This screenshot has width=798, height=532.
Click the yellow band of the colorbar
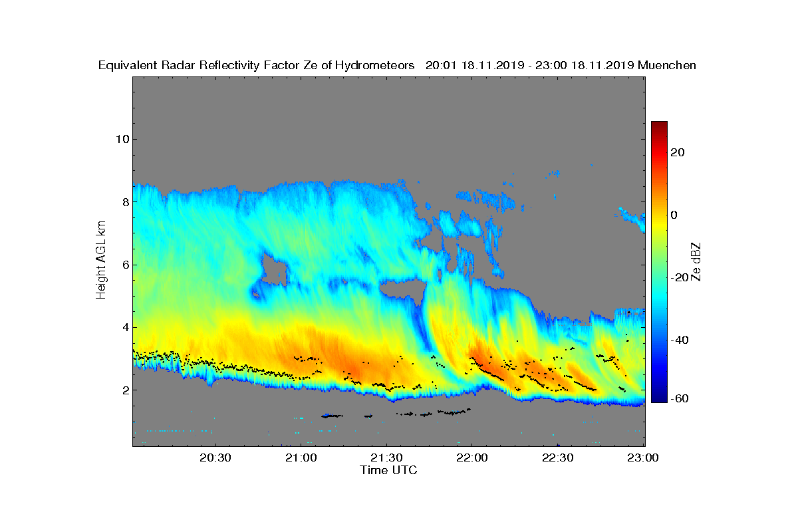659,226
